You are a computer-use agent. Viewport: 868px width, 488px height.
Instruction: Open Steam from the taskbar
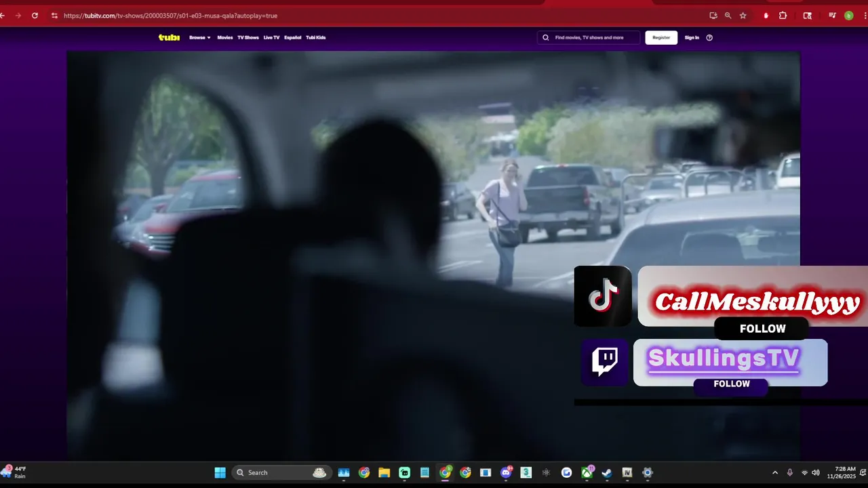pyautogui.click(x=607, y=472)
